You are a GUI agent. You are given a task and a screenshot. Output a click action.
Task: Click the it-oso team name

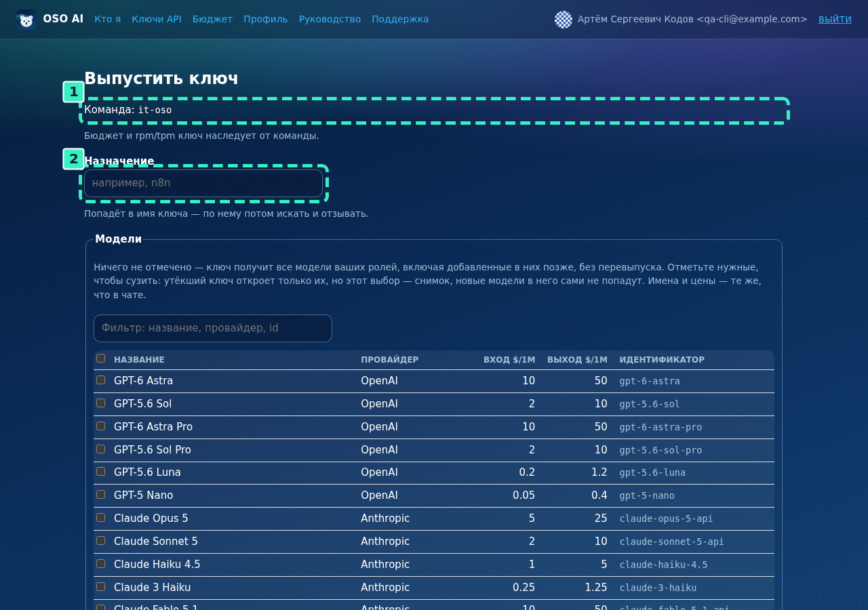tap(155, 110)
